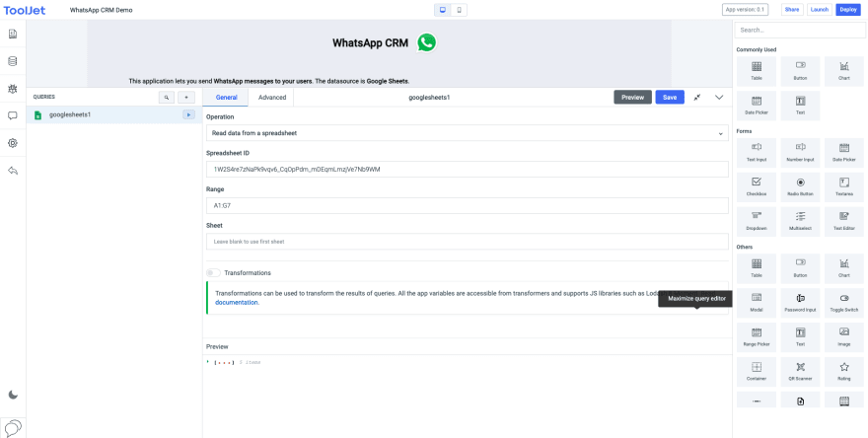The height and width of the screenshot is (438, 868).
Task: Run the googlesheets1 query play button
Action: point(188,114)
